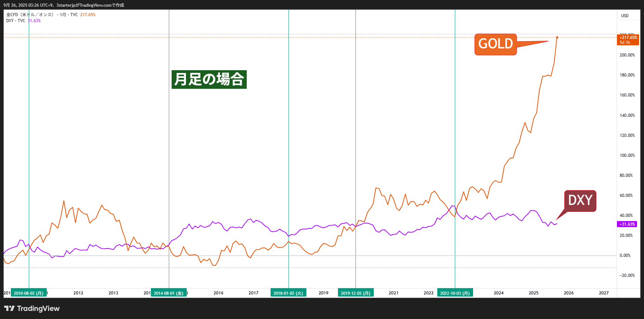Click the 100.00% level on the price scale
644x319 pixels.
(627, 155)
